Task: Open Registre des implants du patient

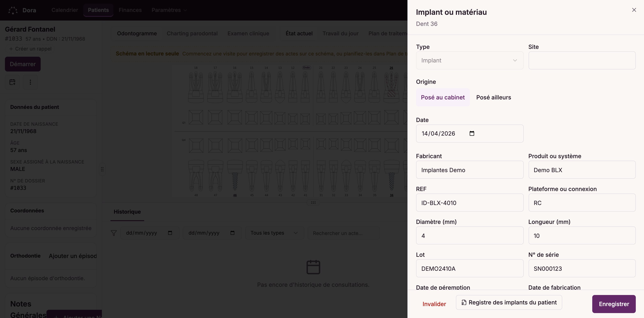Action: click(509, 303)
